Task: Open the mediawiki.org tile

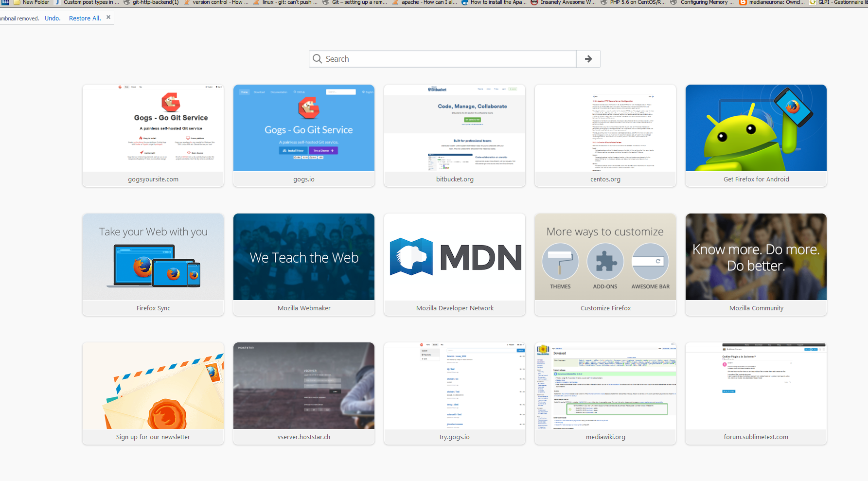Action: point(605,393)
